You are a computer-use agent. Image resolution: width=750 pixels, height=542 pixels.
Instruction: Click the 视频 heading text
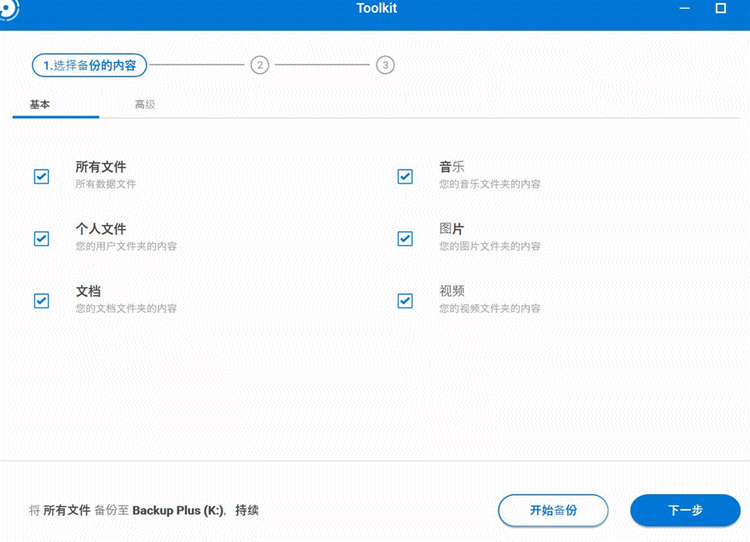(x=452, y=291)
